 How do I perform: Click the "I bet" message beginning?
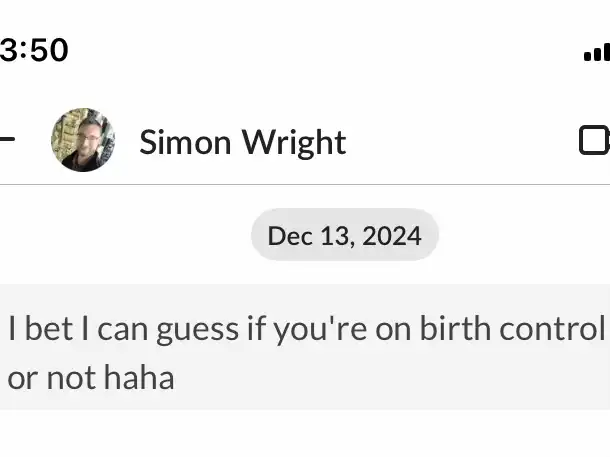pos(40,329)
